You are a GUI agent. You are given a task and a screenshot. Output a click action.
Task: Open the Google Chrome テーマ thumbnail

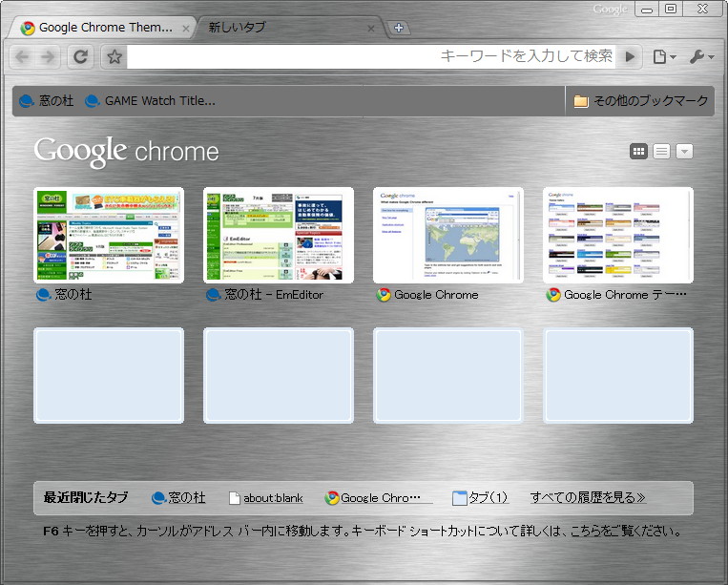point(618,235)
